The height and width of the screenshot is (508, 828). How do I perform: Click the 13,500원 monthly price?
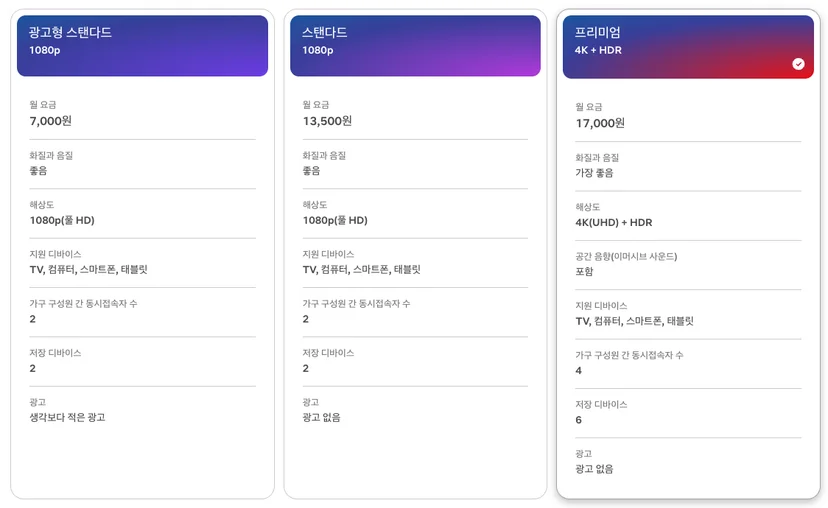pos(327,121)
